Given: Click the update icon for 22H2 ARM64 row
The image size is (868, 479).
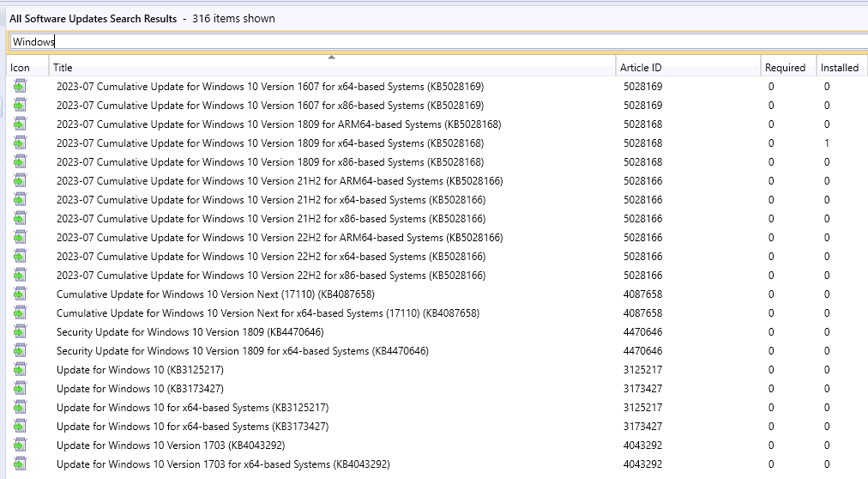Looking at the screenshot, I should tap(20, 238).
